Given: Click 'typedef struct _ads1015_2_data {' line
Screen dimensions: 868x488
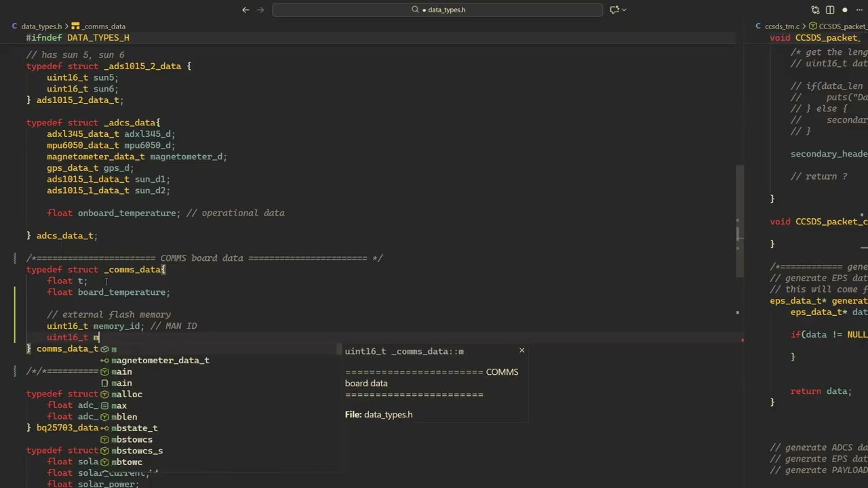Looking at the screenshot, I should point(108,66).
